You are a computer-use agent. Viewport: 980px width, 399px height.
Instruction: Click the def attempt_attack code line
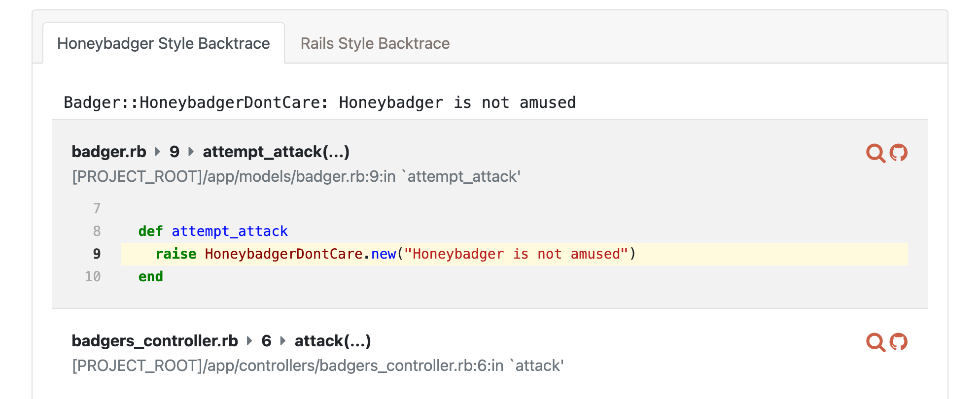(213, 232)
